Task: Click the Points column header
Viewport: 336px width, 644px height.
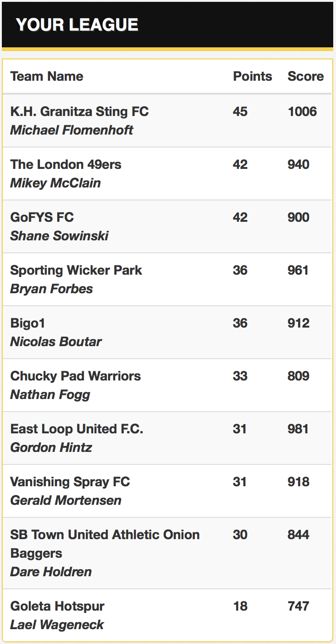Action: pos(252,77)
